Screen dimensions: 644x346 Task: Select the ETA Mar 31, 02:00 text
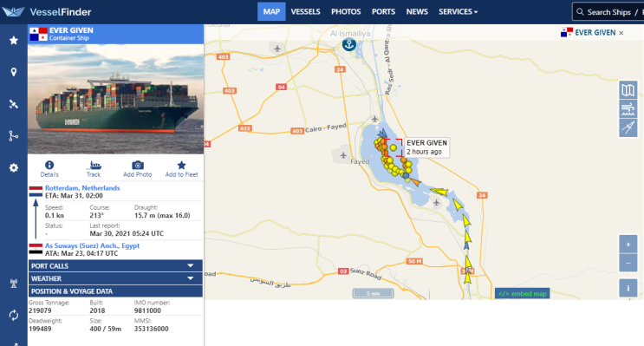click(74, 196)
